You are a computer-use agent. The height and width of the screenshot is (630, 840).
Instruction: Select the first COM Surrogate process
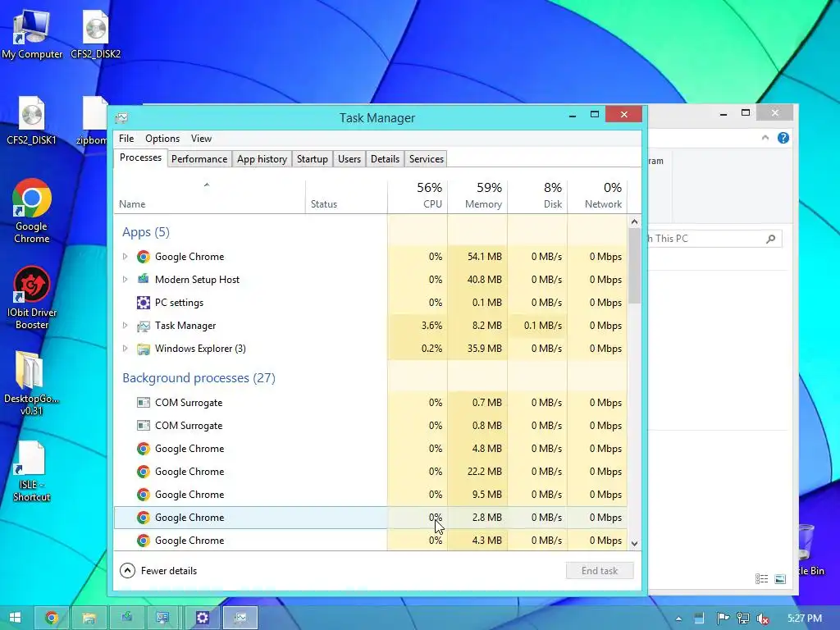click(370, 403)
